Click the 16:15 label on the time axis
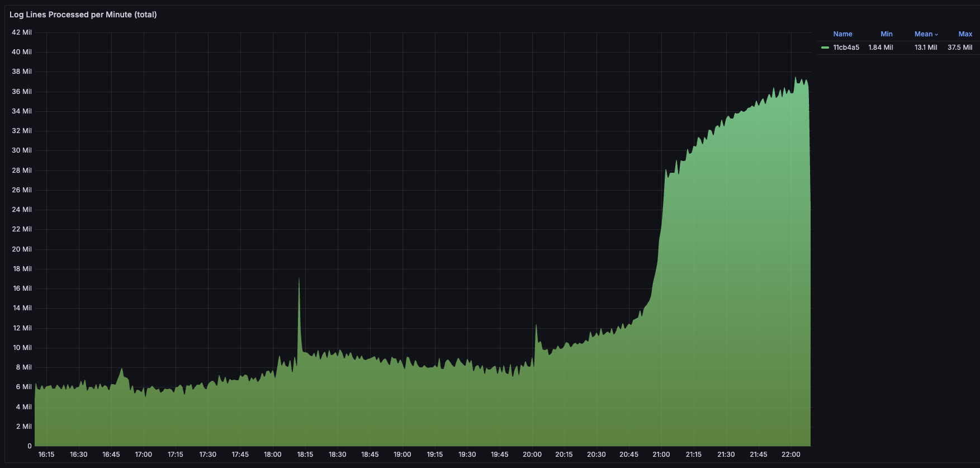980x468 pixels. 46,455
